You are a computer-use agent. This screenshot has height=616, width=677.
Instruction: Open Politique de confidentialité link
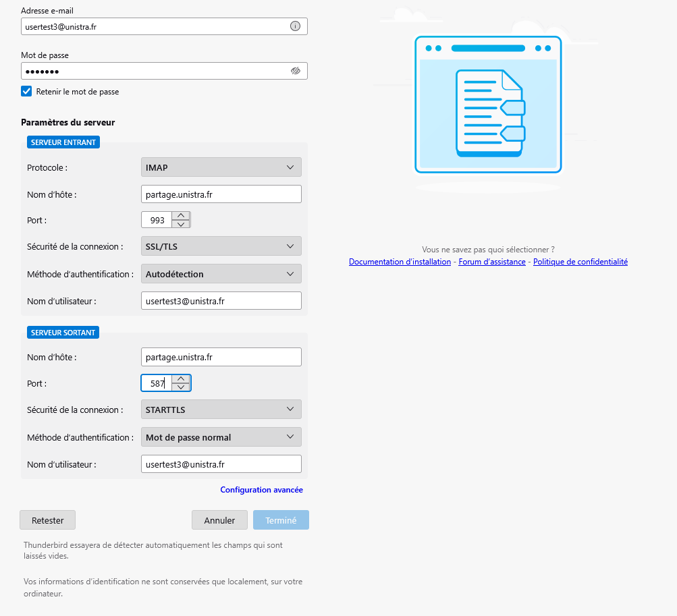(580, 262)
